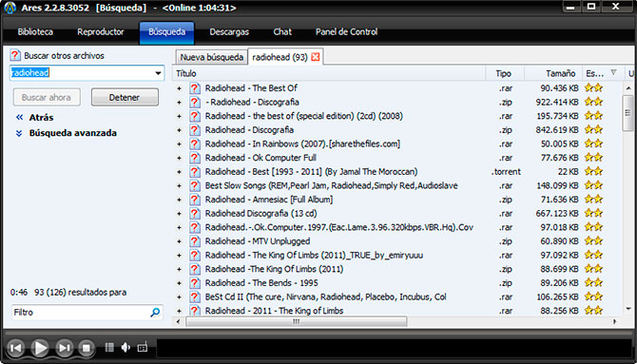The width and height of the screenshot is (637, 364).
Task: Click star rating of the 22 KB torrent
Action: pos(593,172)
